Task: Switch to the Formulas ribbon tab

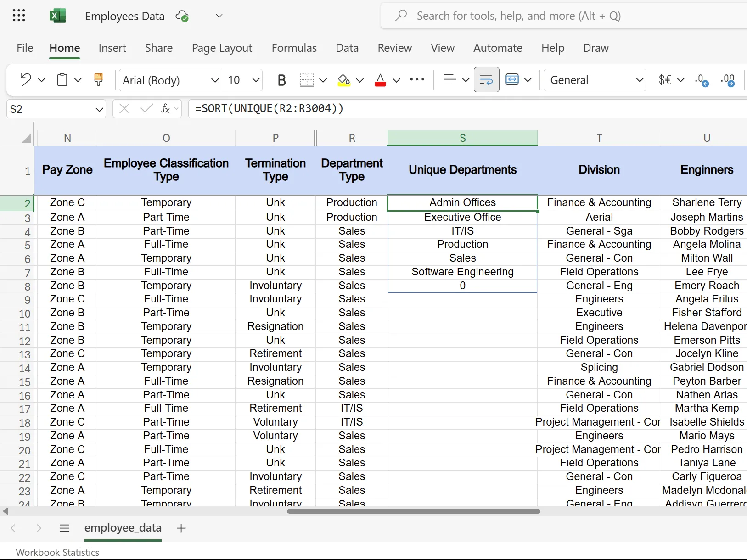Action: click(x=294, y=48)
